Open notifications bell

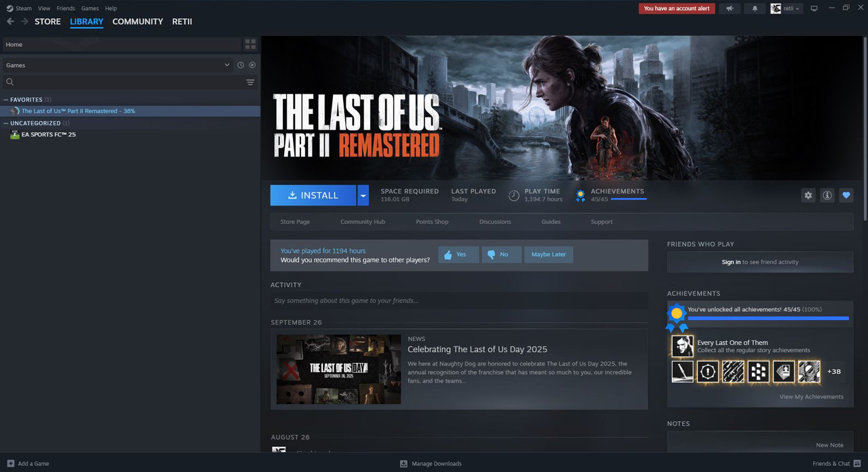755,8
